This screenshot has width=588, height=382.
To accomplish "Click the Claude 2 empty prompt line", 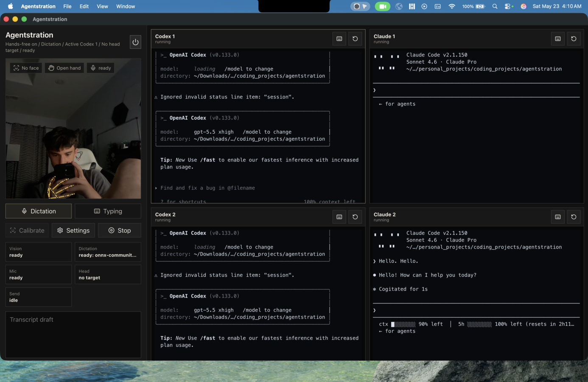I will [476, 310].
